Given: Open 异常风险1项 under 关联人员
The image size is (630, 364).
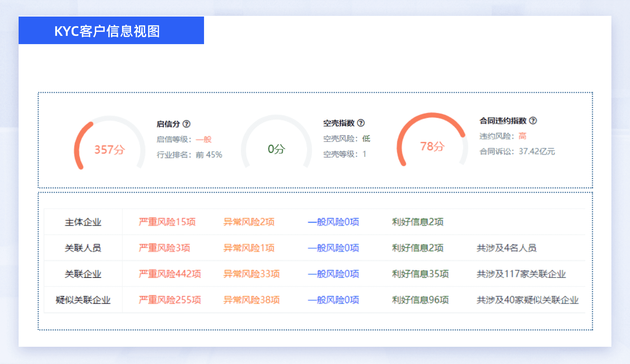Looking at the screenshot, I should pyautogui.click(x=249, y=248).
